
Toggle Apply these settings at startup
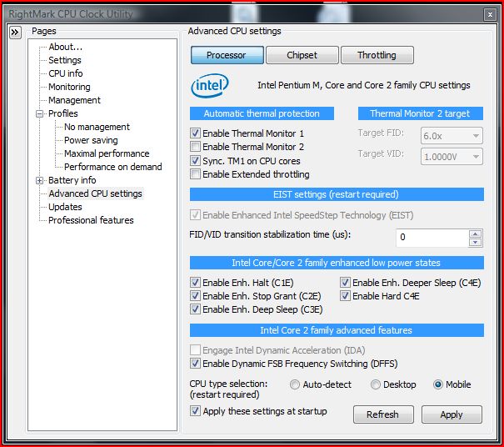195,411
